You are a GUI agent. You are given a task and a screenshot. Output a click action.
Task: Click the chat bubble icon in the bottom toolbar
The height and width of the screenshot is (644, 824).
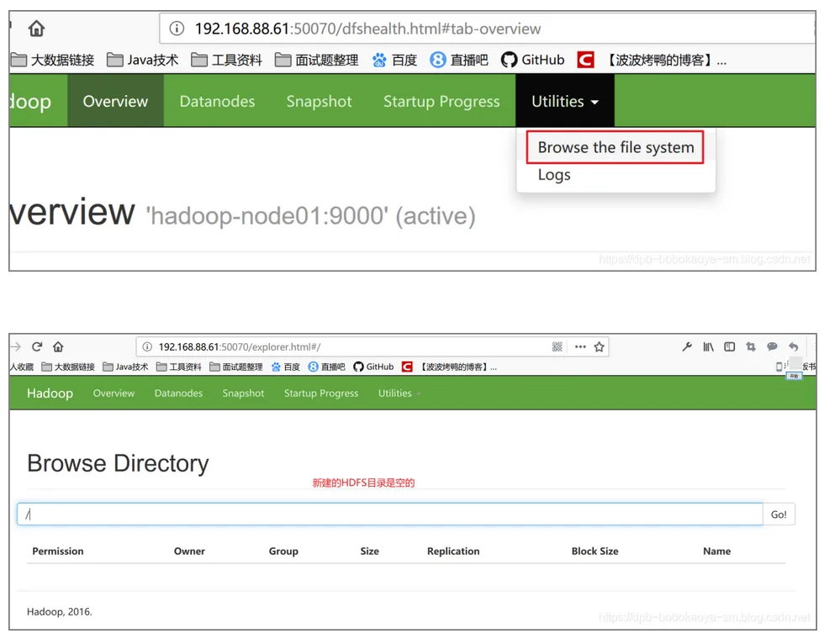tap(772, 346)
